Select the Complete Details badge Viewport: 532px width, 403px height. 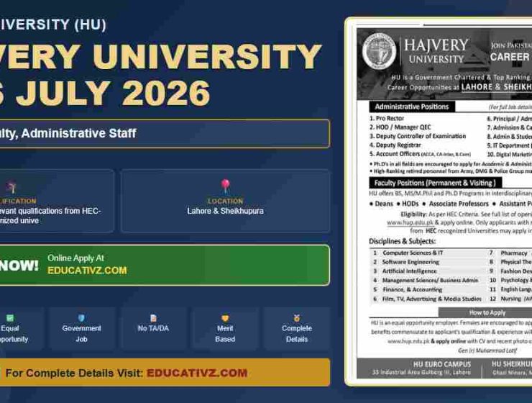click(297, 328)
